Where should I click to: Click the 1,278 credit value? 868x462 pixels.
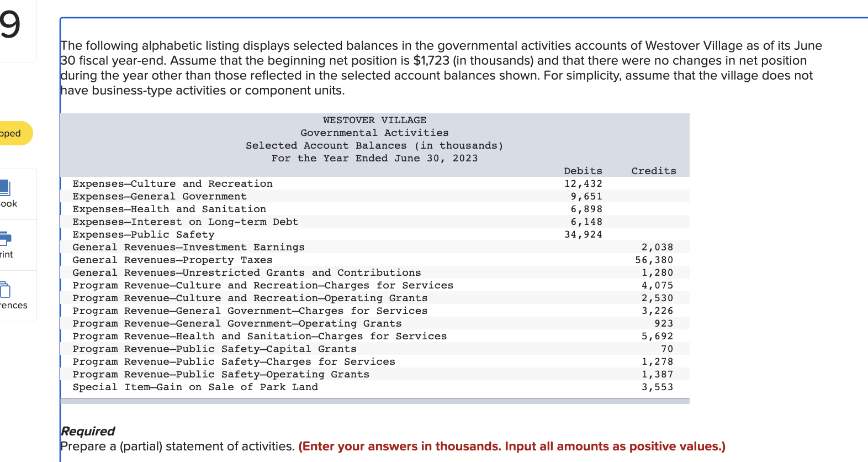point(657,361)
